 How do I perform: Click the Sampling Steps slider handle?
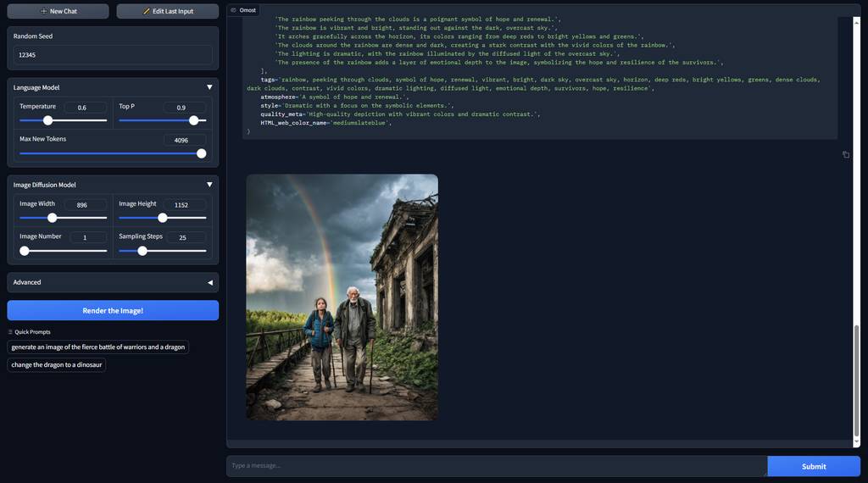point(142,251)
